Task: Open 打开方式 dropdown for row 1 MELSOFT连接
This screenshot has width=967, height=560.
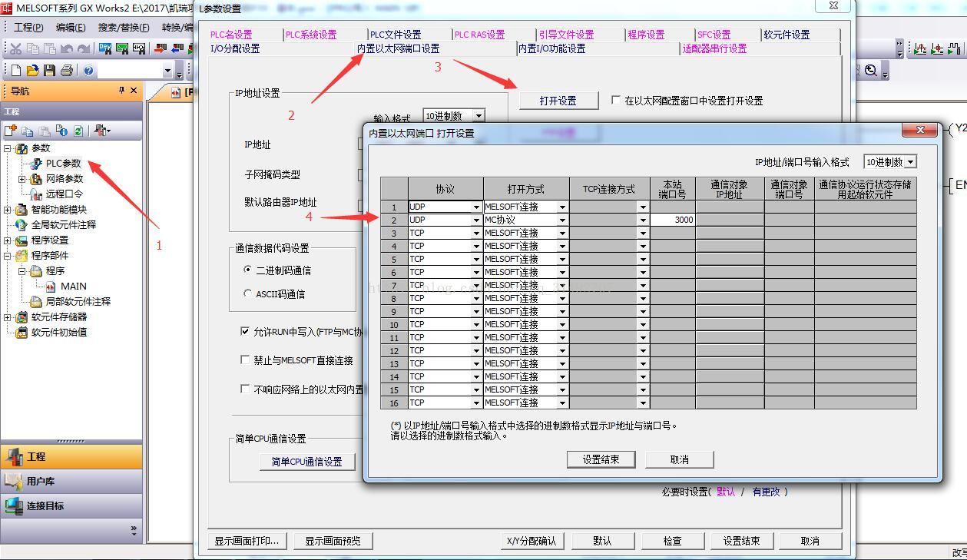Action: (562, 207)
